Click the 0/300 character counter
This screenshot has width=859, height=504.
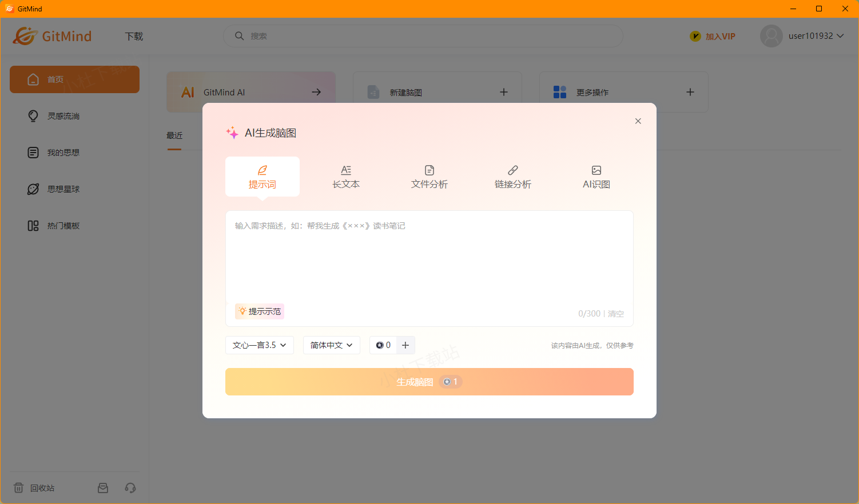[x=589, y=314]
